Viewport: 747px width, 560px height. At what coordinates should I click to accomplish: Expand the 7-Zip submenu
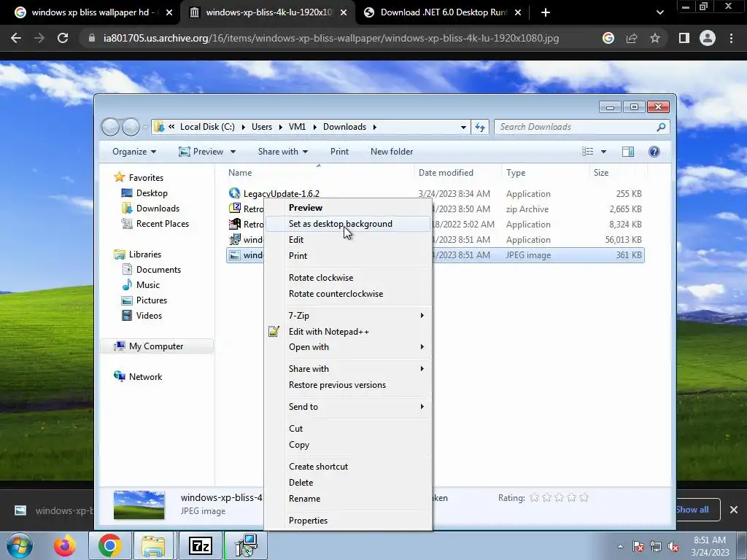click(x=348, y=316)
